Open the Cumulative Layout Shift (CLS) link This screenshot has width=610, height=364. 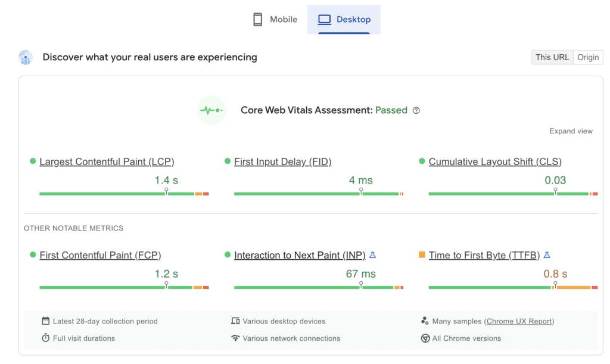coord(495,161)
